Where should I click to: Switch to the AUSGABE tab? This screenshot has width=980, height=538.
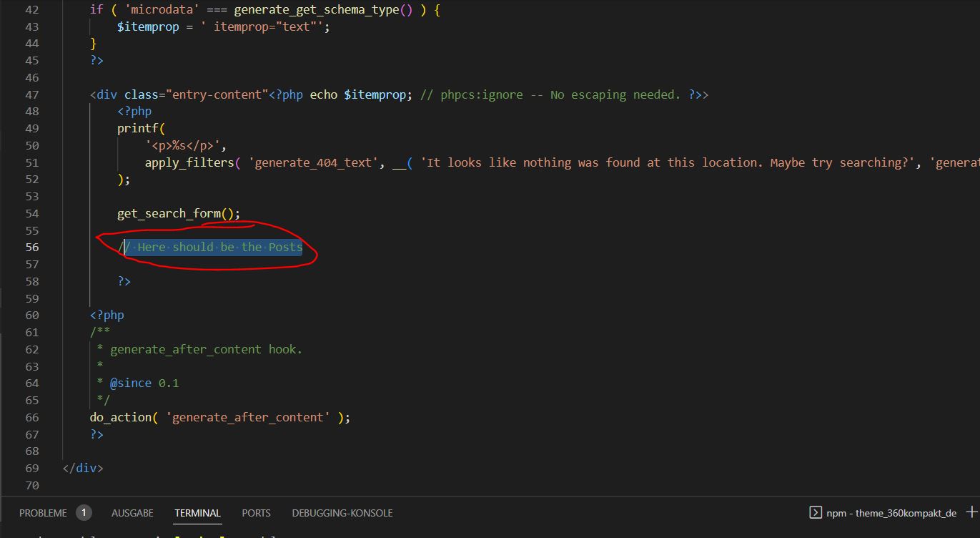[x=132, y=513]
